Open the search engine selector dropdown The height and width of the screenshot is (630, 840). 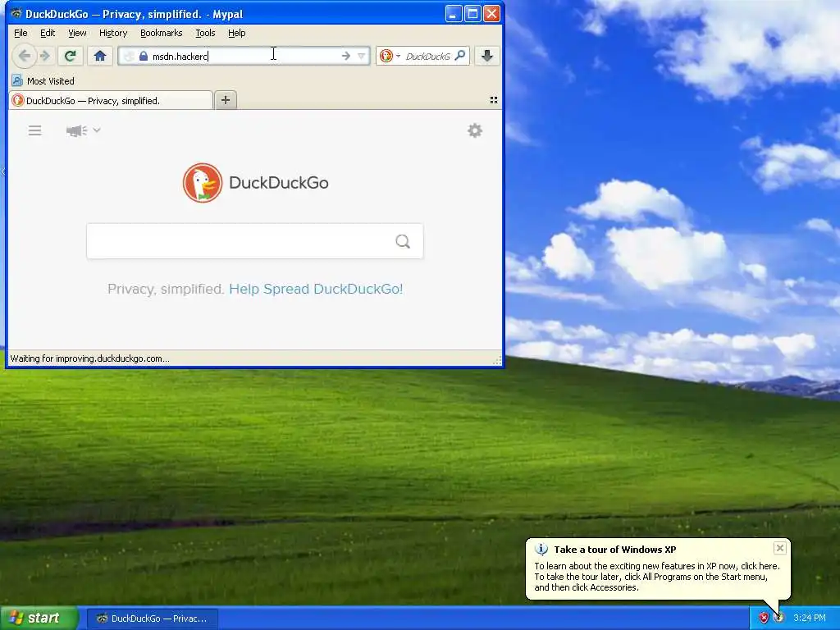(x=390, y=56)
